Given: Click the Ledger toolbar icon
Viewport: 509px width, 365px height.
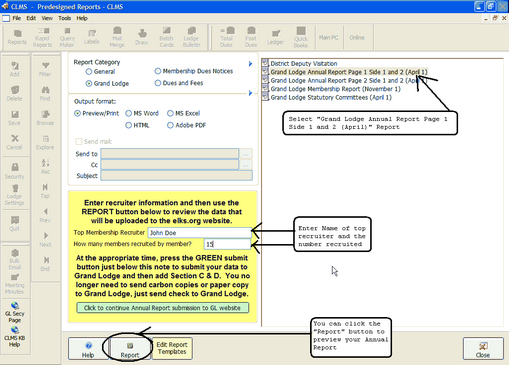Looking at the screenshot, I should [x=275, y=37].
